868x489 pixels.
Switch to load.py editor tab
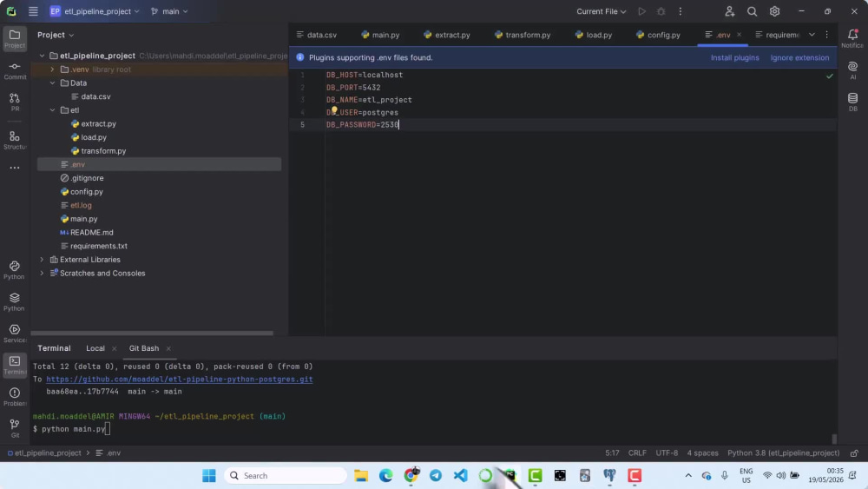pos(594,35)
